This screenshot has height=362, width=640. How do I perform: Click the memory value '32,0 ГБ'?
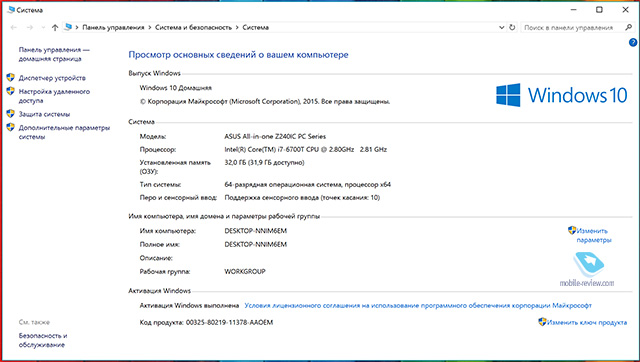[x=235, y=162]
